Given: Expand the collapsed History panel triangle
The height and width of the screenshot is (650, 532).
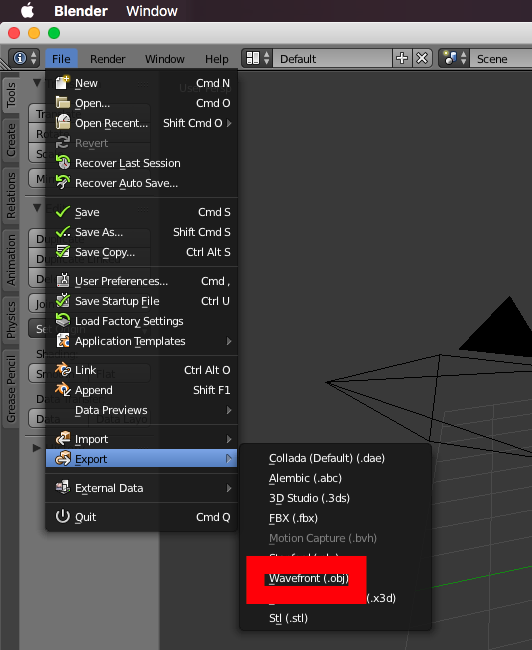Looking at the screenshot, I should pyautogui.click(x=36, y=448).
